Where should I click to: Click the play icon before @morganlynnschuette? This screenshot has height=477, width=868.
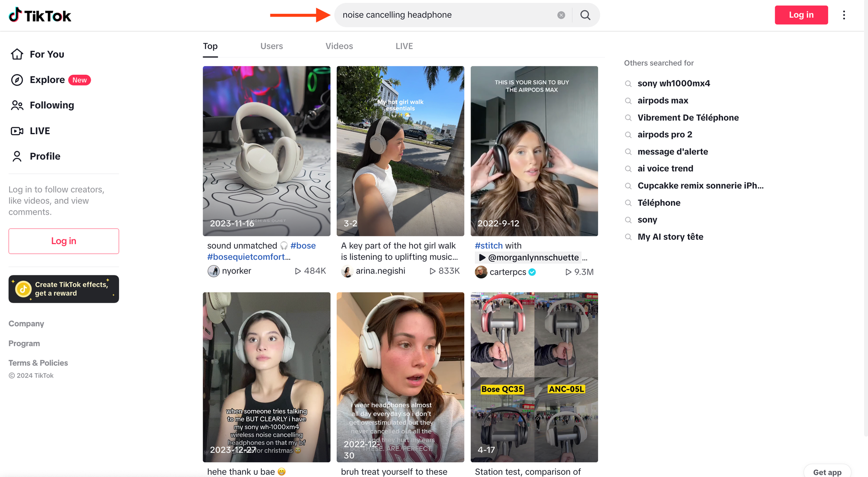(x=482, y=258)
